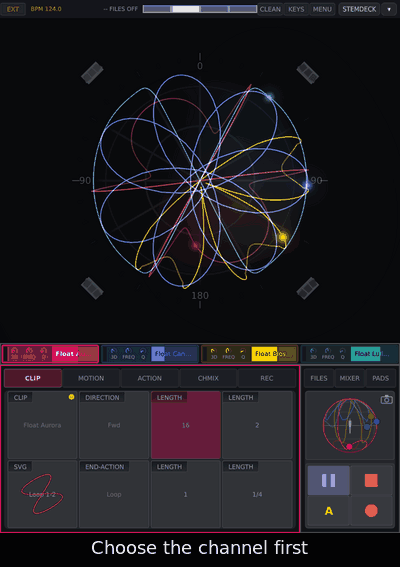Toggle CLEAN view mode
400x567 pixels.
click(270, 9)
